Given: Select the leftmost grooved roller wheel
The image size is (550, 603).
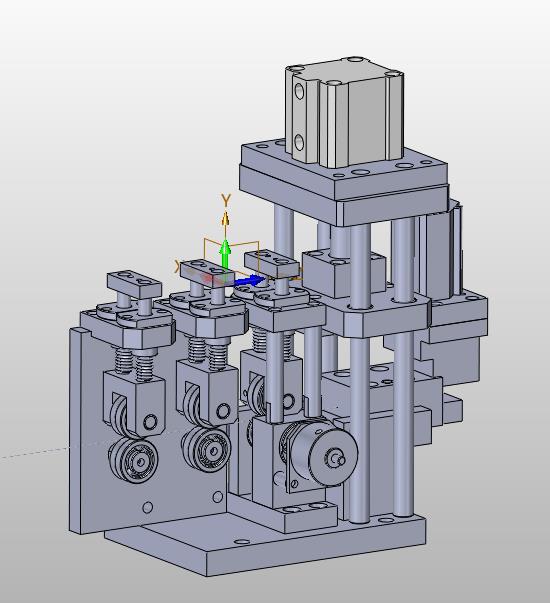Looking at the screenshot, I should pos(133,460).
